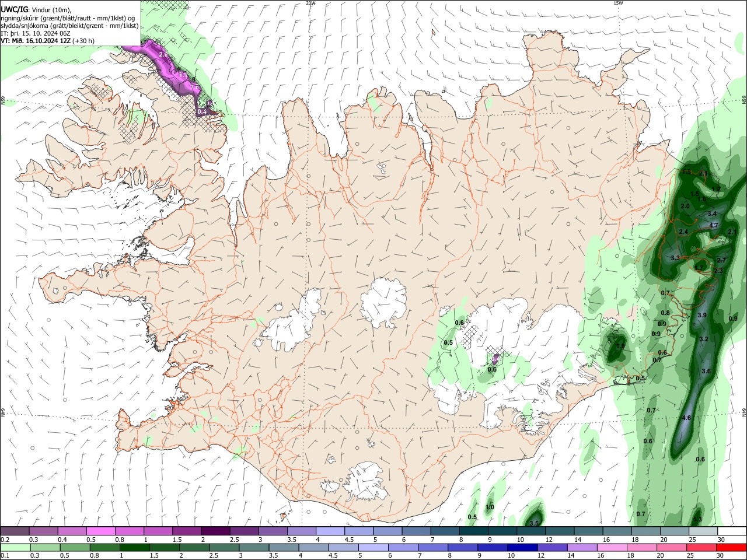The image size is (747, 560).
Task: Click the '20W' longitude label
Action: click(310, 3)
